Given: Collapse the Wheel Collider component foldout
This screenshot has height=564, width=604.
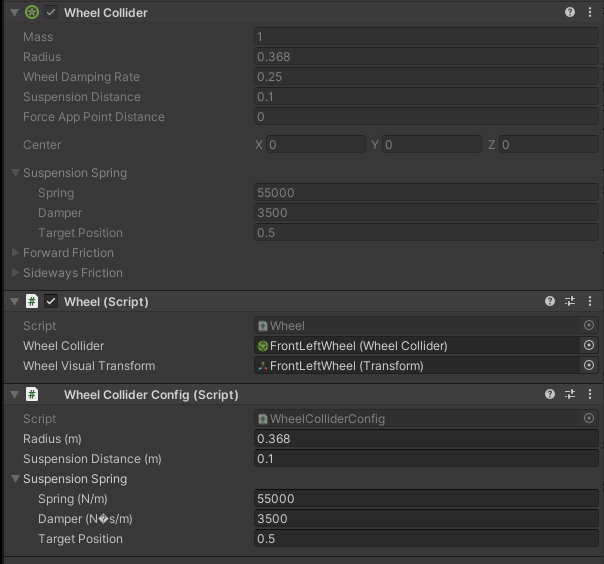Looking at the screenshot, I should tap(13, 13).
